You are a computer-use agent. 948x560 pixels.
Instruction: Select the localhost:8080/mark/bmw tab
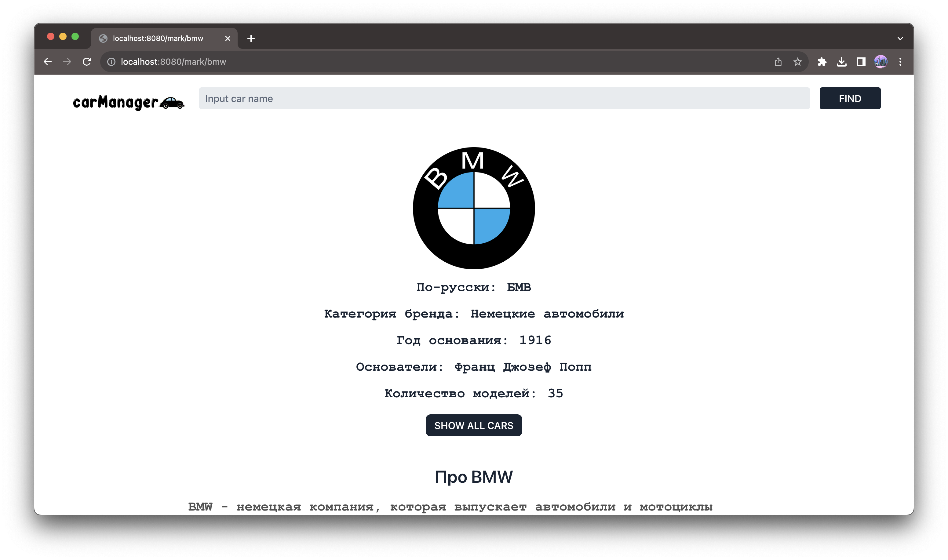pos(159,38)
